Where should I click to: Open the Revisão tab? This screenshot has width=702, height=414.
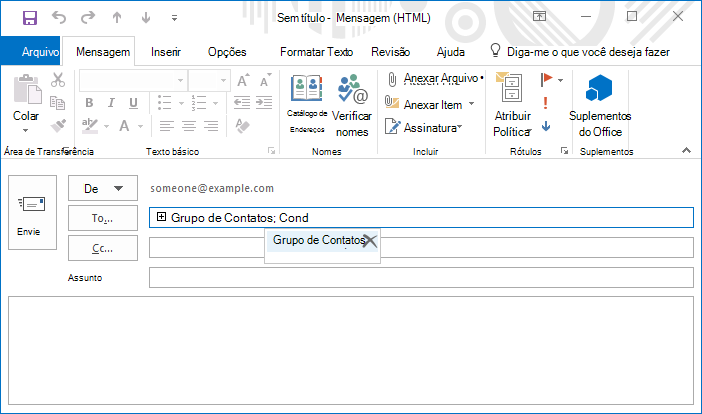(x=390, y=52)
